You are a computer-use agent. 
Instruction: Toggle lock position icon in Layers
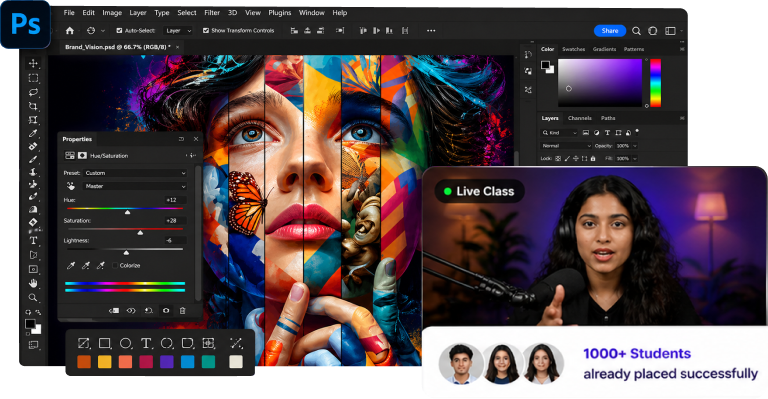576,159
